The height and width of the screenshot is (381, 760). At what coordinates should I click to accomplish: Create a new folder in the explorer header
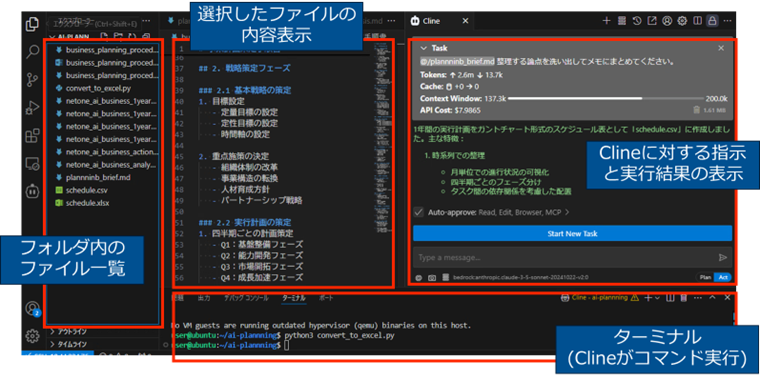[x=118, y=36]
